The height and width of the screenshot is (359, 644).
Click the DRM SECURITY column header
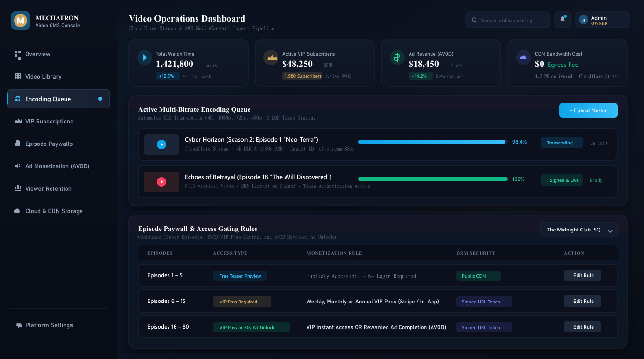click(476, 253)
